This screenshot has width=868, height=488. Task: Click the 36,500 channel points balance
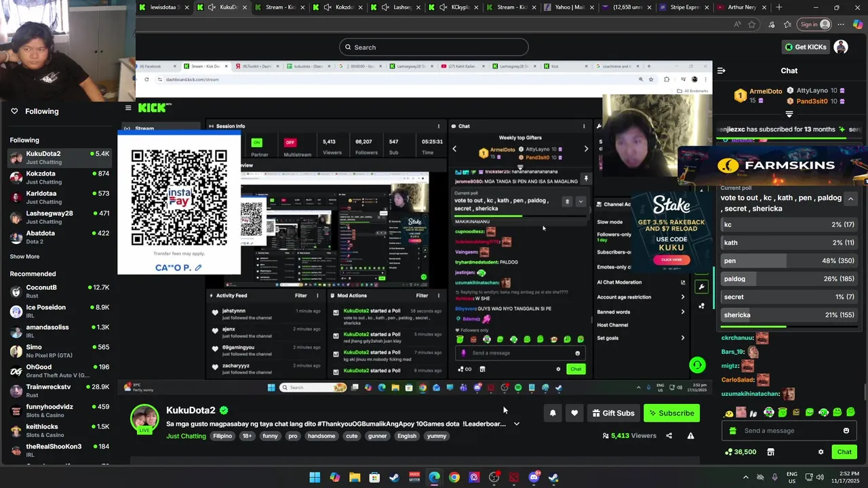741,452
